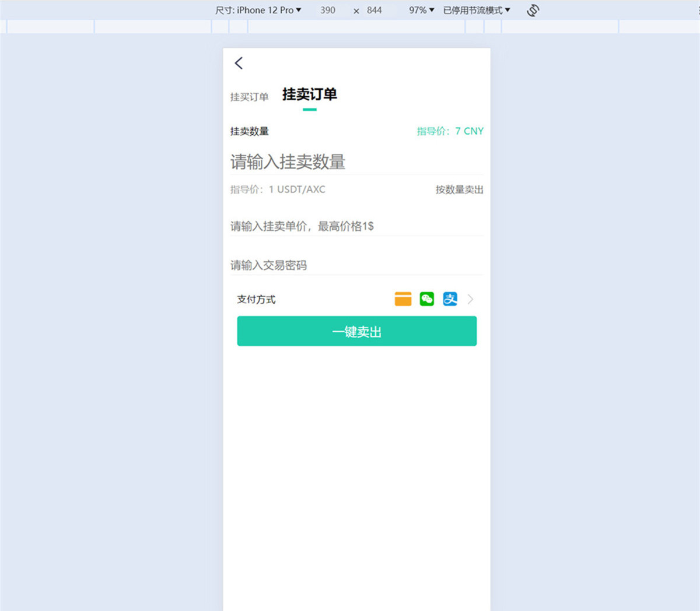Click the 指导价 7 CNY link

click(450, 131)
